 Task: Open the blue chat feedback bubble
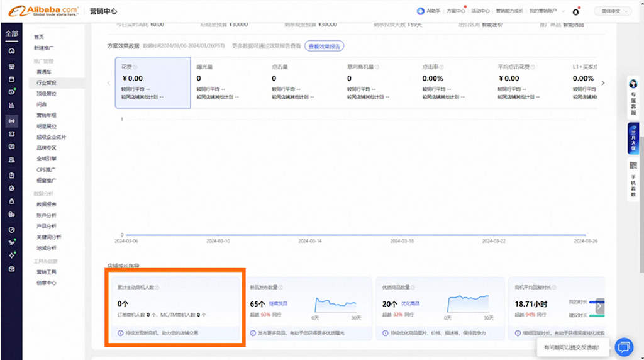tap(624, 347)
